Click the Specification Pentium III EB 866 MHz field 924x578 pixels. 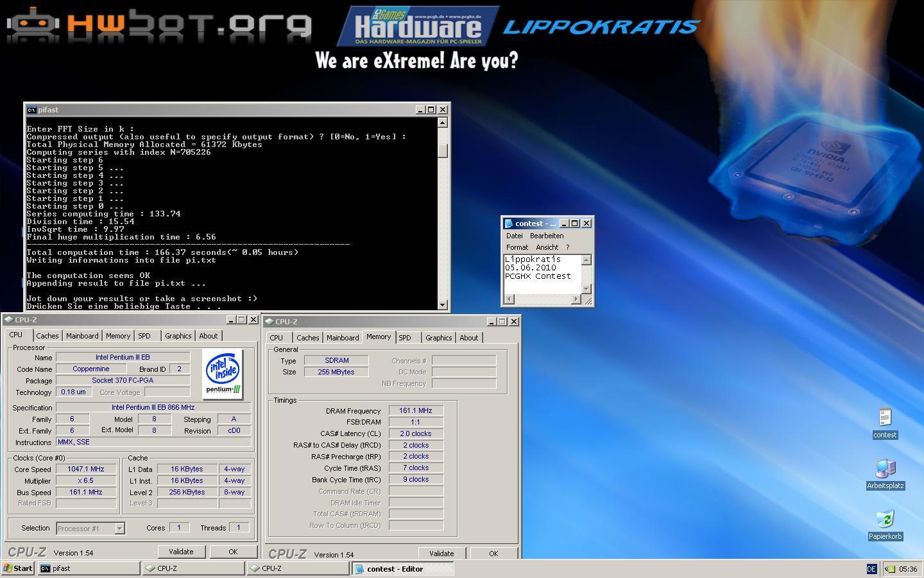pyautogui.click(x=153, y=407)
